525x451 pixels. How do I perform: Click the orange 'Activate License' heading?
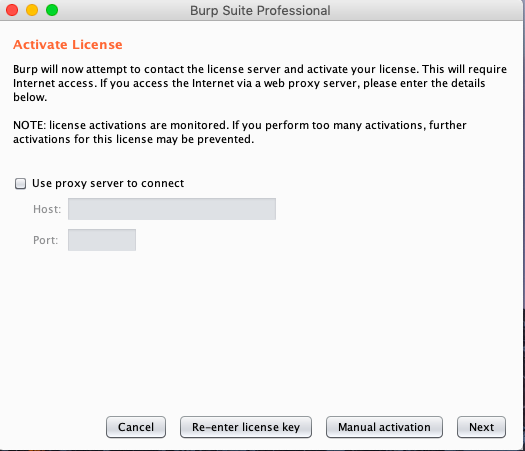(68, 45)
